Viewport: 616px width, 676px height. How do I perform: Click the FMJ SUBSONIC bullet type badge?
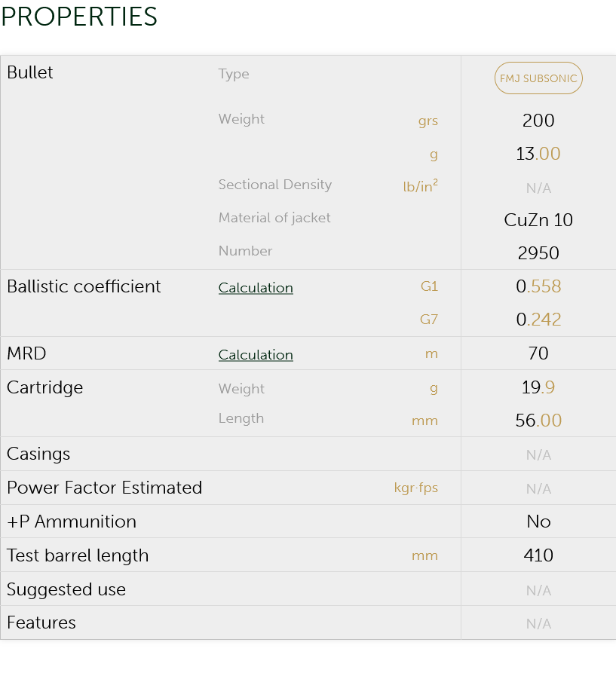(x=538, y=78)
